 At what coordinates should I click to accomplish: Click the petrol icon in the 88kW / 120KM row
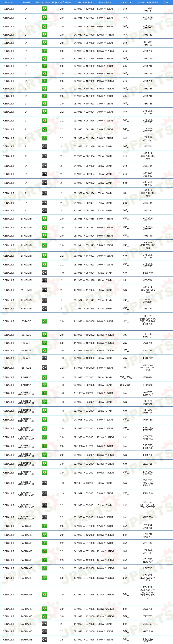pos(44,18)
